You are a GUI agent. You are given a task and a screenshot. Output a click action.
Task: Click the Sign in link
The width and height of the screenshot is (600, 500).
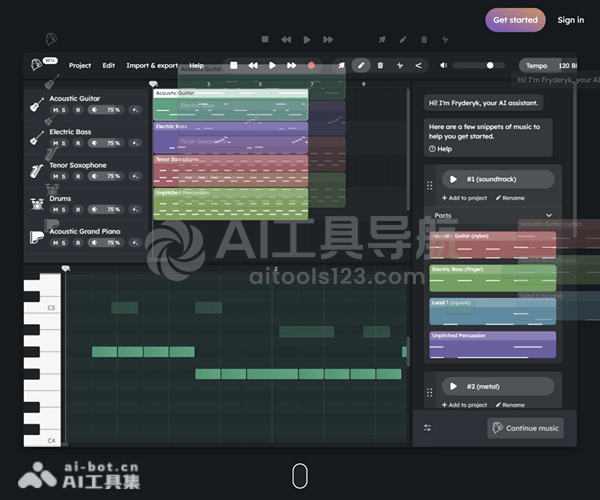[571, 20]
